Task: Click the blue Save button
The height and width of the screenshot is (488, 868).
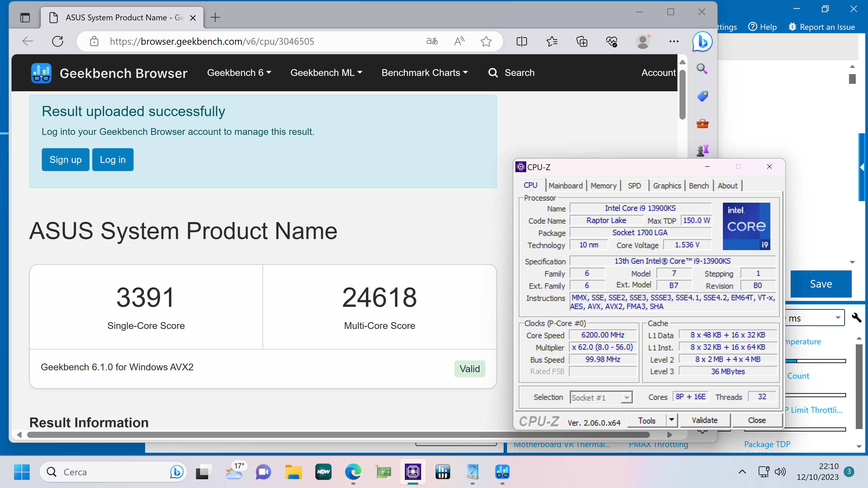Action: (x=821, y=284)
